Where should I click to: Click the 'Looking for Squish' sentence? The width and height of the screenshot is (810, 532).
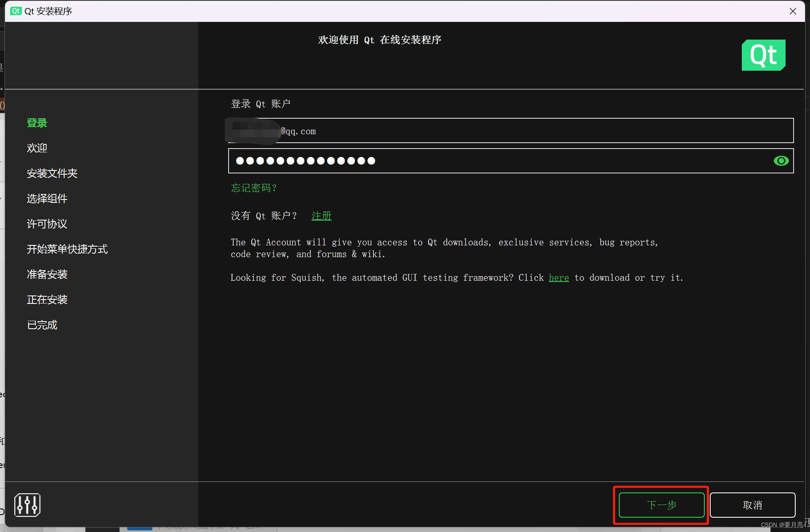[457, 278]
